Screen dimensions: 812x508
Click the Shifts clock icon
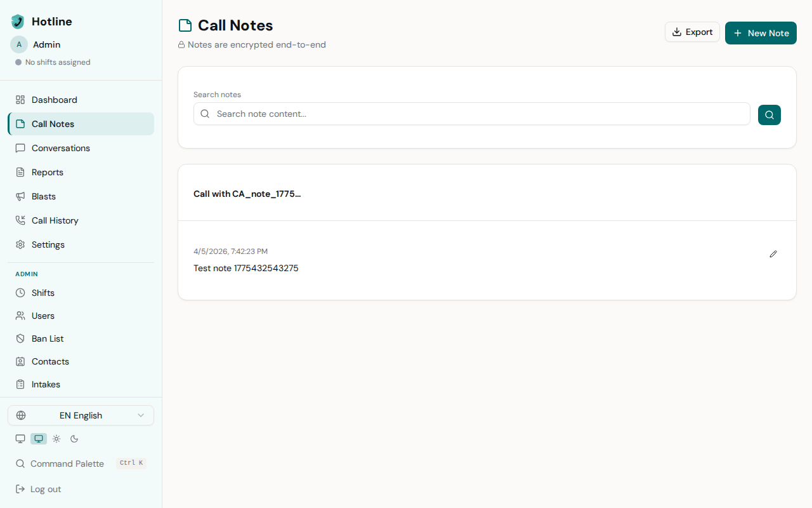coord(20,293)
